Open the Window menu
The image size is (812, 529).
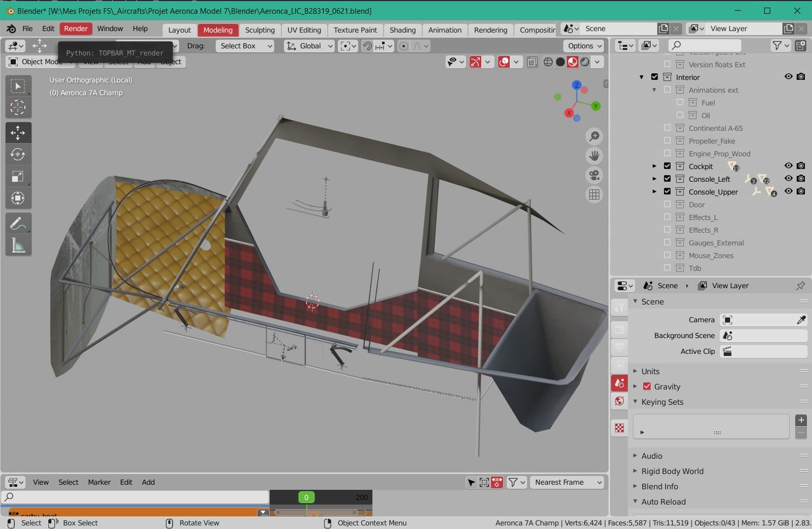tap(110, 29)
